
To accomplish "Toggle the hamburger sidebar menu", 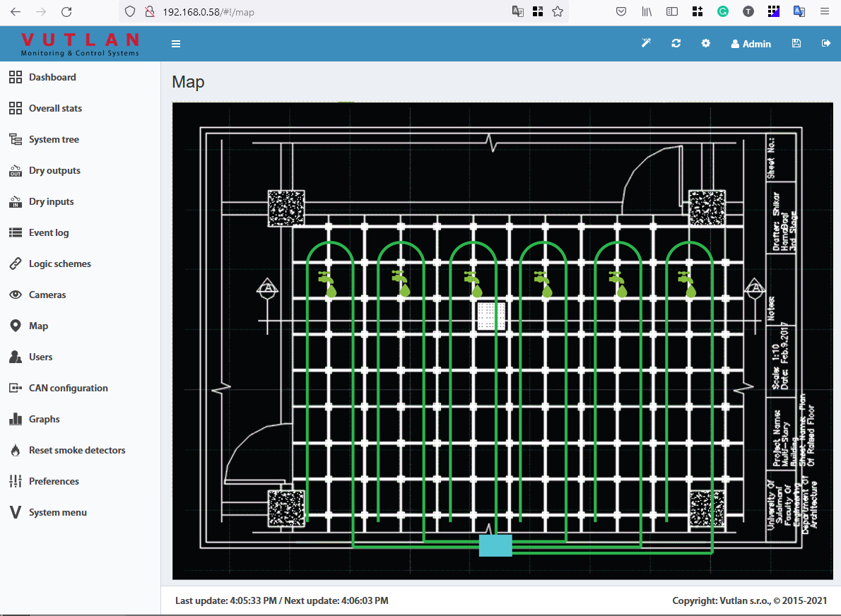I will pos(176,44).
